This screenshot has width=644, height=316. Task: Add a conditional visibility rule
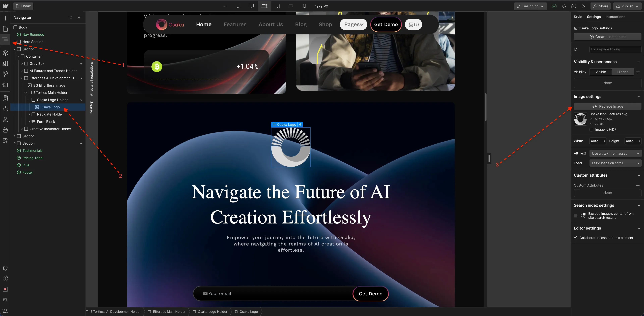pos(638,72)
